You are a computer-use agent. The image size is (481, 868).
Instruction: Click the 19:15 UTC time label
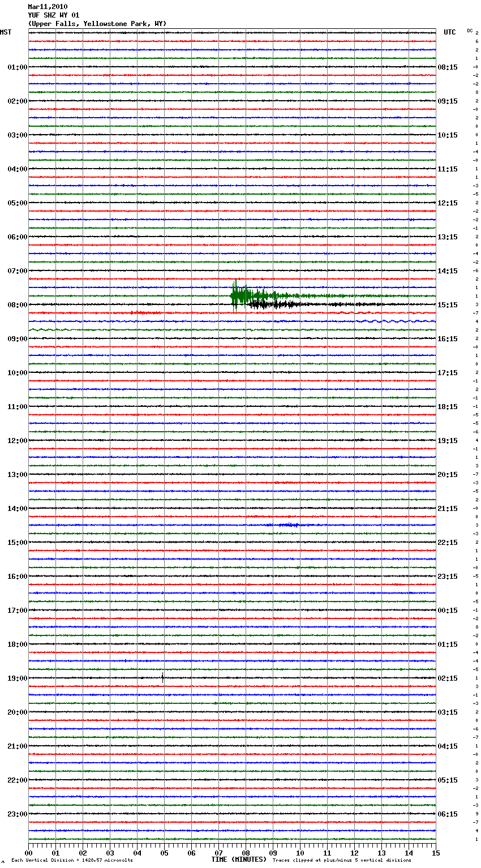[448, 441]
